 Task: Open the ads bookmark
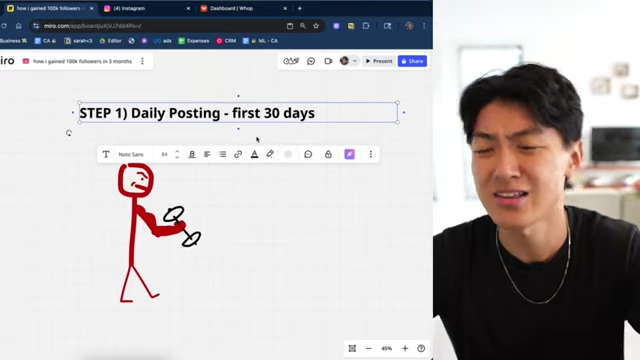(x=163, y=41)
